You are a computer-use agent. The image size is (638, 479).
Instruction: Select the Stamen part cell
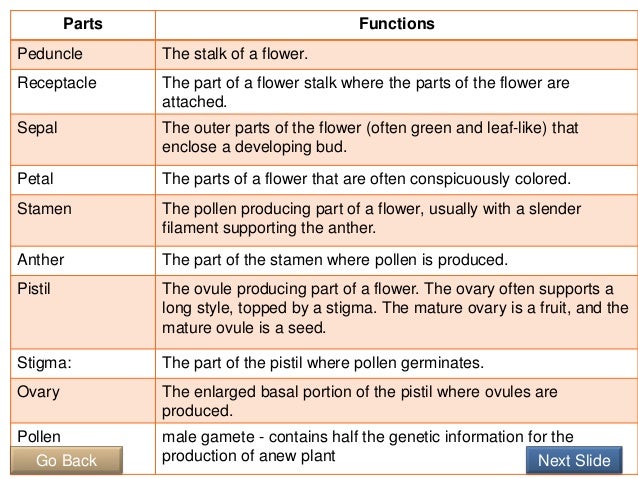(83, 220)
